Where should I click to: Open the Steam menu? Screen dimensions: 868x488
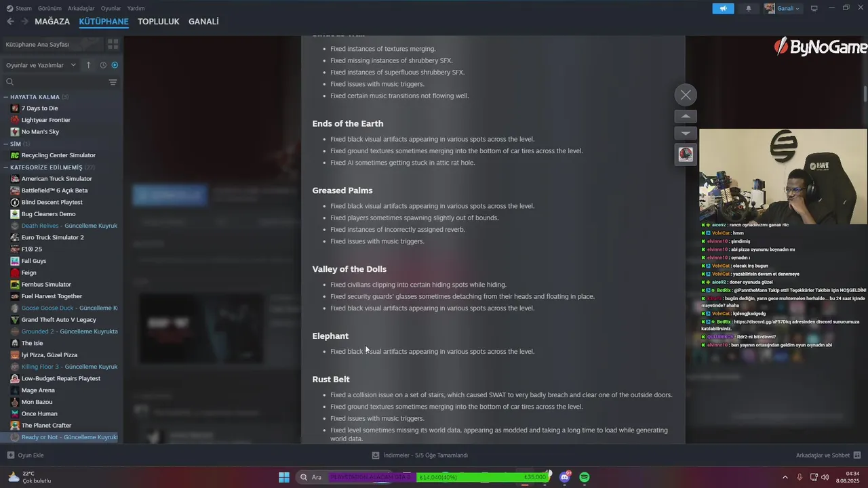(x=19, y=8)
